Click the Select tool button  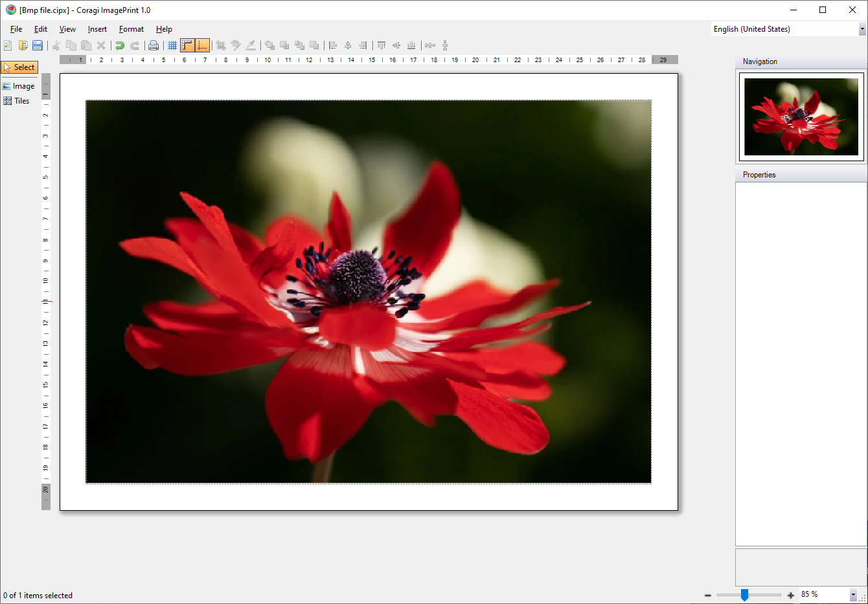coord(19,67)
